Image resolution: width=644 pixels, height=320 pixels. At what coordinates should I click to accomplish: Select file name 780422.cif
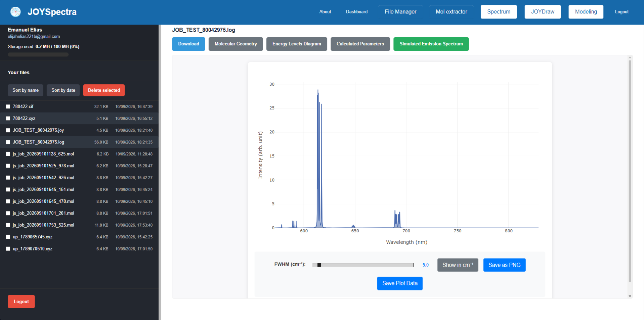click(x=23, y=106)
